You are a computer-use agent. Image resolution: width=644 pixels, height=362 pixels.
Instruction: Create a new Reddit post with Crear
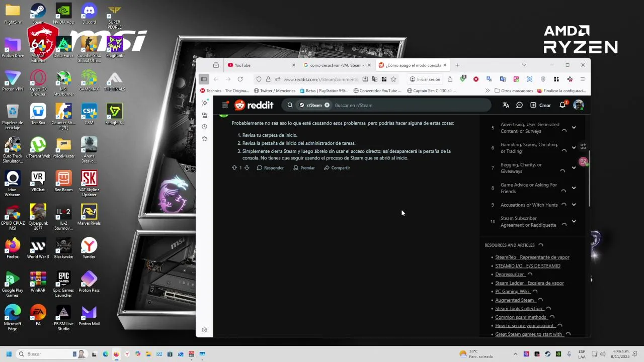tap(540, 105)
